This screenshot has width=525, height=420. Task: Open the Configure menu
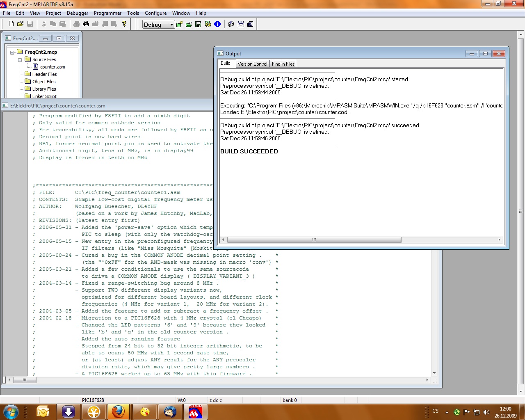[155, 13]
